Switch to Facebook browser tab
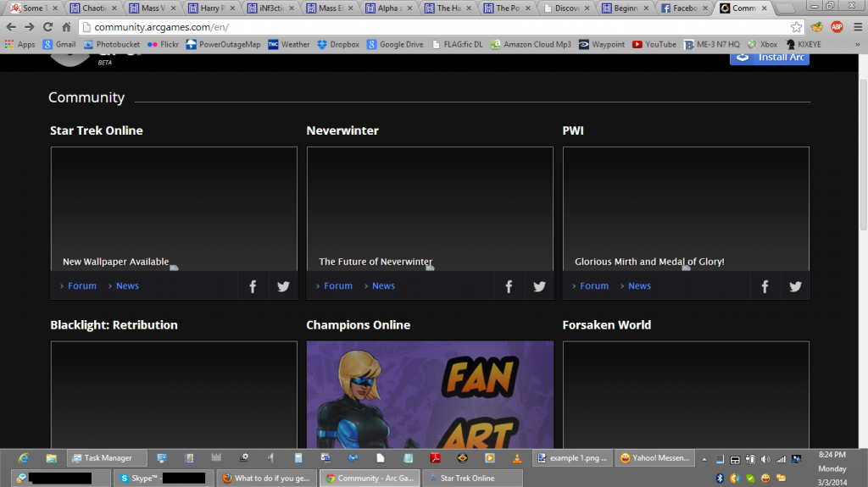 click(x=684, y=8)
